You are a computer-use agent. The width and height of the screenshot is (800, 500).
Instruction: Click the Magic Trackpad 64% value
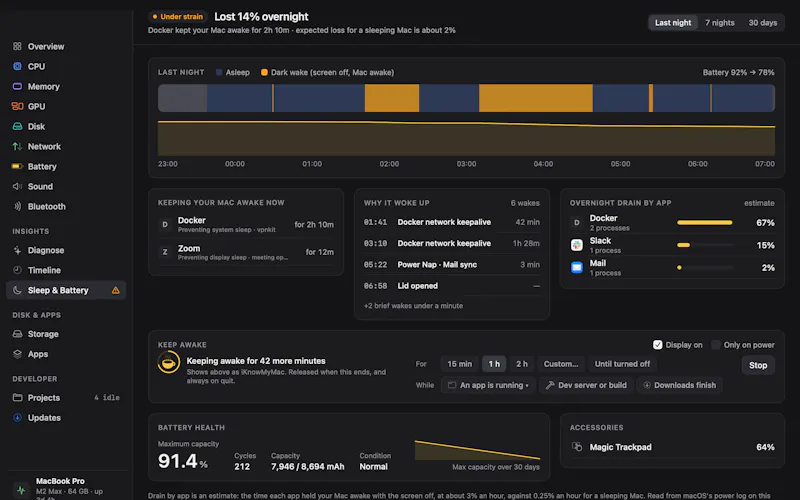click(765, 447)
